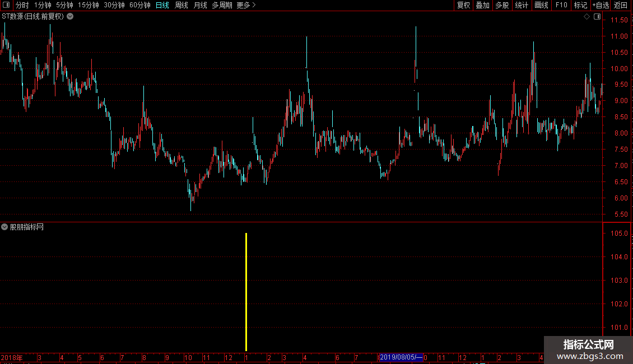
Task: Select the 30分钟 period
Action: 114,5
